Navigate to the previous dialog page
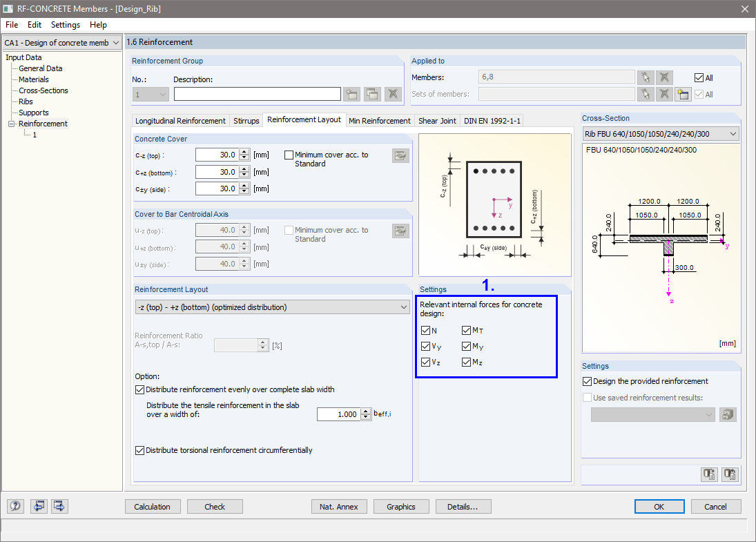Image resolution: width=756 pixels, height=542 pixels. click(x=39, y=506)
